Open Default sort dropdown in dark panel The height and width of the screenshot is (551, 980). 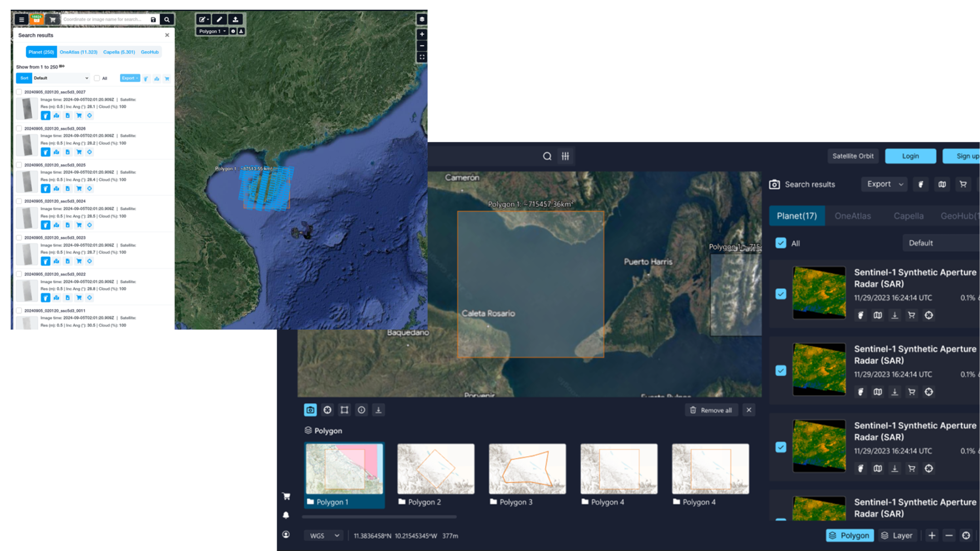(x=941, y=243)
